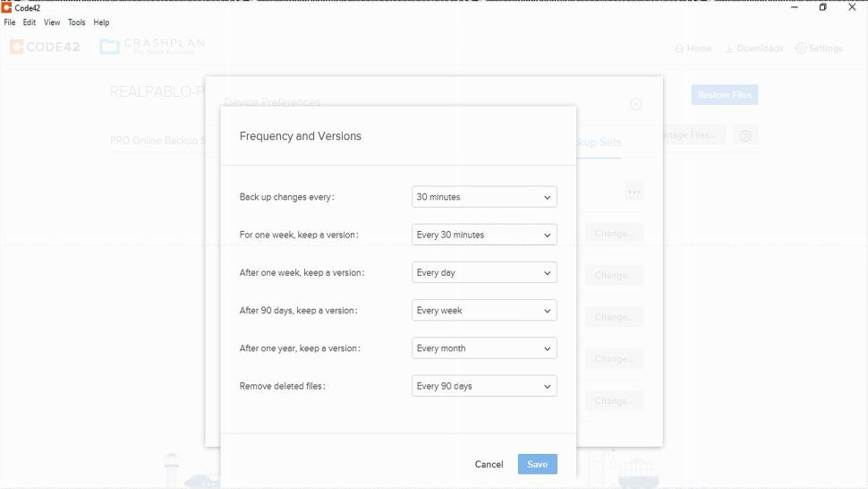Expand the 'For one week, keep a version' dropdown

coord(484,235)
